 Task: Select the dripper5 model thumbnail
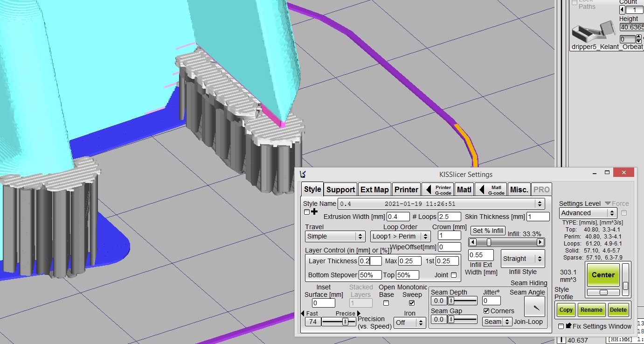click(591, 32)
